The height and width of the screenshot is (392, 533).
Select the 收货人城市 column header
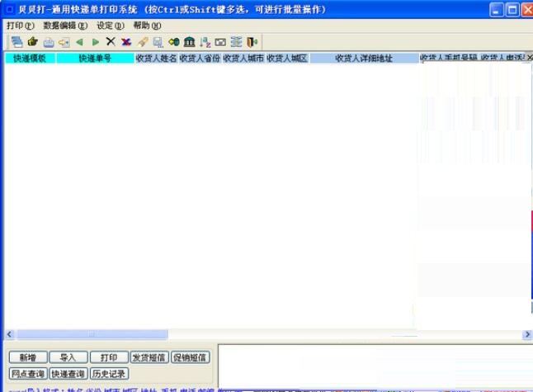pyautogui.click(x=243, y=58)
